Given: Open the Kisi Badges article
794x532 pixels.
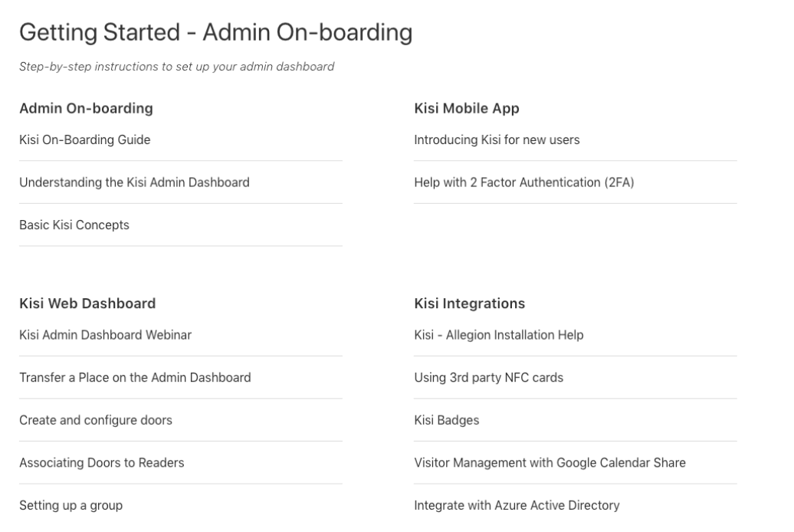Looking at the screenshot, I should pos(447,420).
